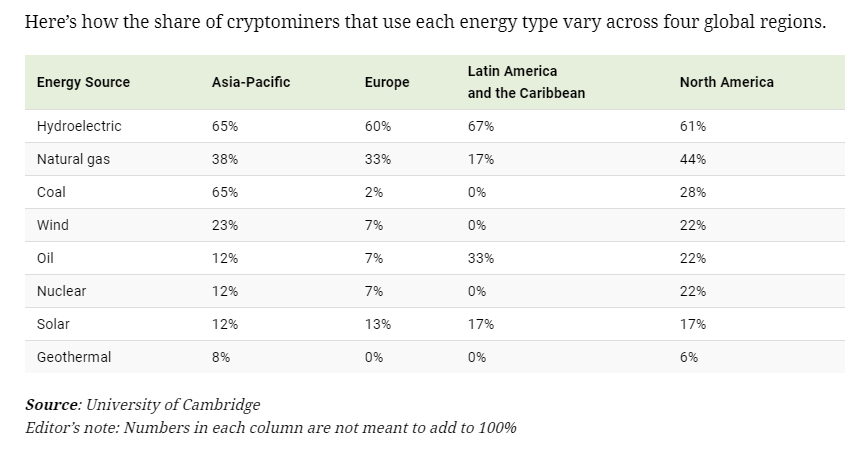Select the Wind row label

click(x=52, y=225)
